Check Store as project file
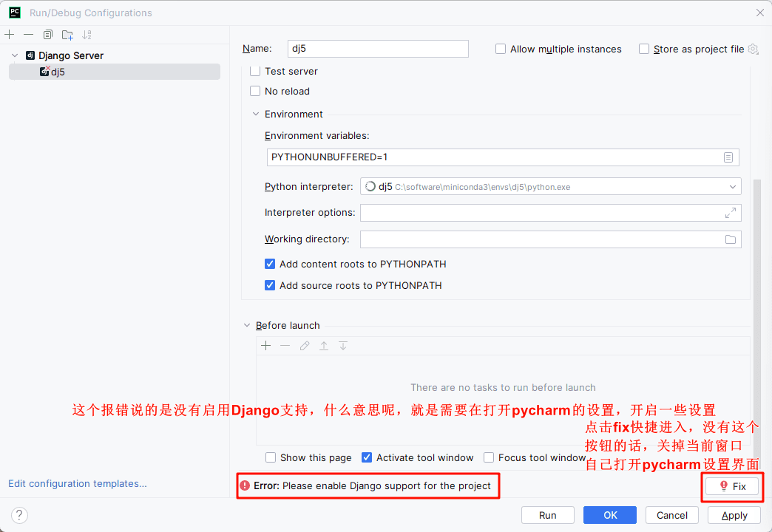 [643, 49]
